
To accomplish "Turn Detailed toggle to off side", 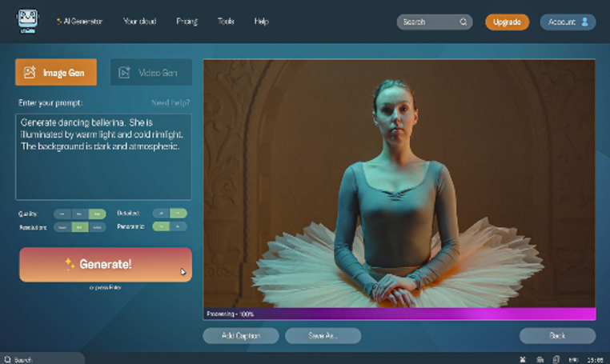I will pos(161,213).
